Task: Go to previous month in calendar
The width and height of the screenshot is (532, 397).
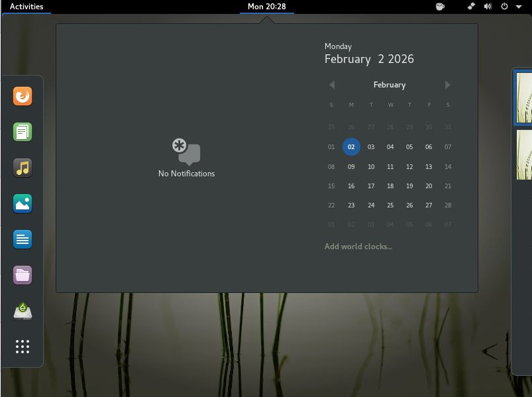Action: pos(332,85)
